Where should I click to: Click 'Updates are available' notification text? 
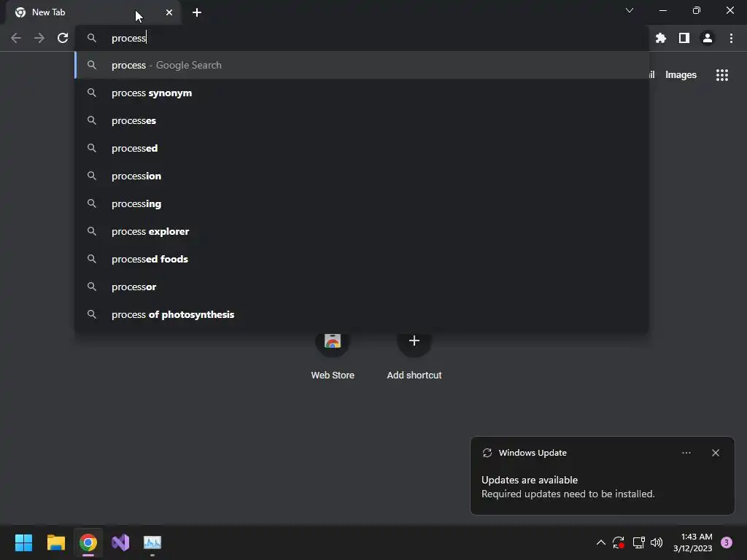click(530, 480)
